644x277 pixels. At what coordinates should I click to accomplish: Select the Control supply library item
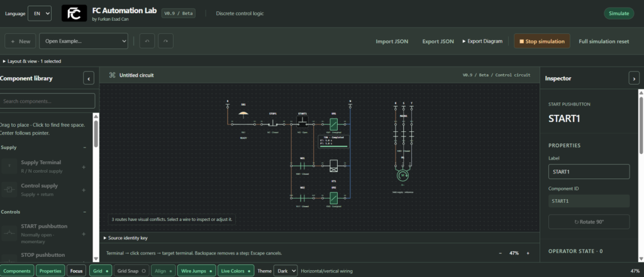[44, 190]
